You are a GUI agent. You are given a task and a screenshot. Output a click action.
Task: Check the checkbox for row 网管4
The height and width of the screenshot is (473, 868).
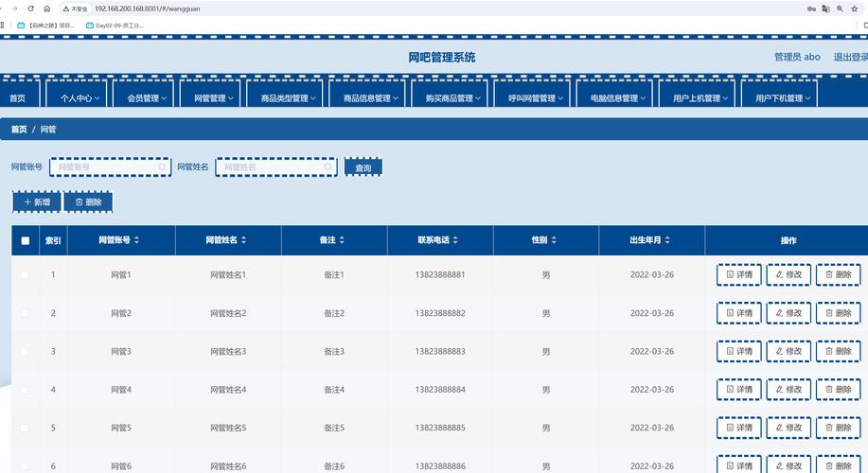click(25, 390)
